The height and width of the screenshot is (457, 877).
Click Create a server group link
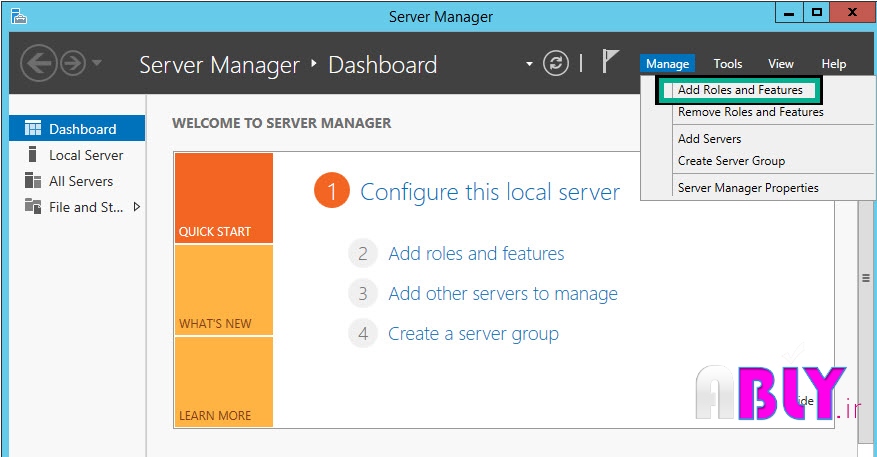(x=473, y=334)
